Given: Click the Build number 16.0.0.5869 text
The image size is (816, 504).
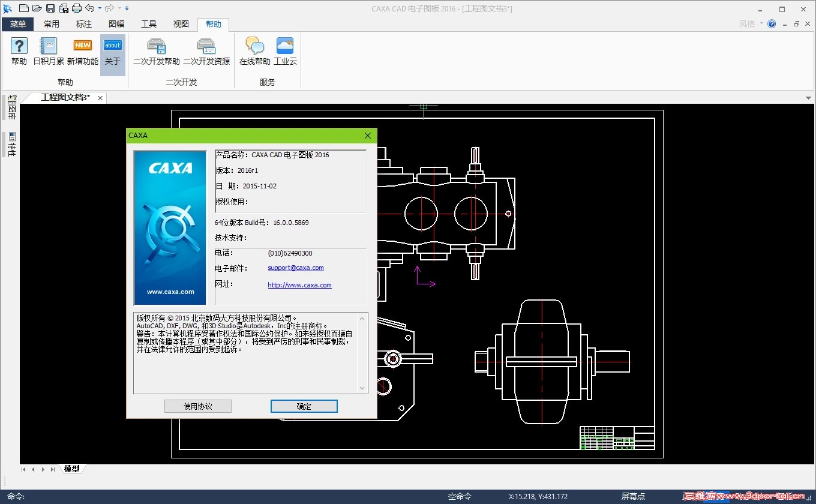Looking at the screenshot, I should coord(291,223).
